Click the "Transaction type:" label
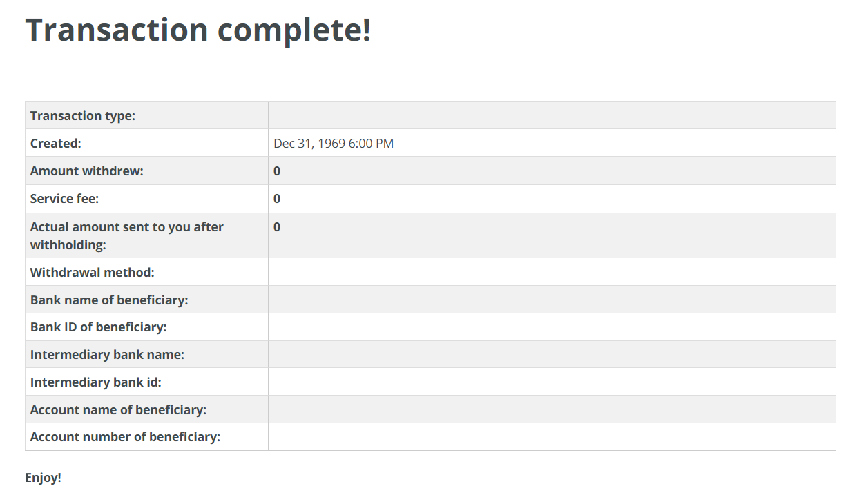 (x=83, y=116)
